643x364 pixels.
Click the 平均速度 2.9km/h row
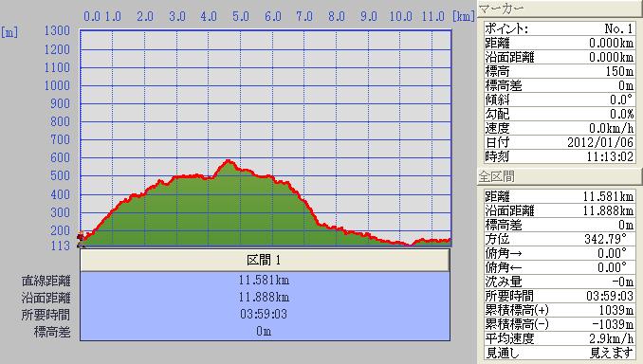pos(560,338)
